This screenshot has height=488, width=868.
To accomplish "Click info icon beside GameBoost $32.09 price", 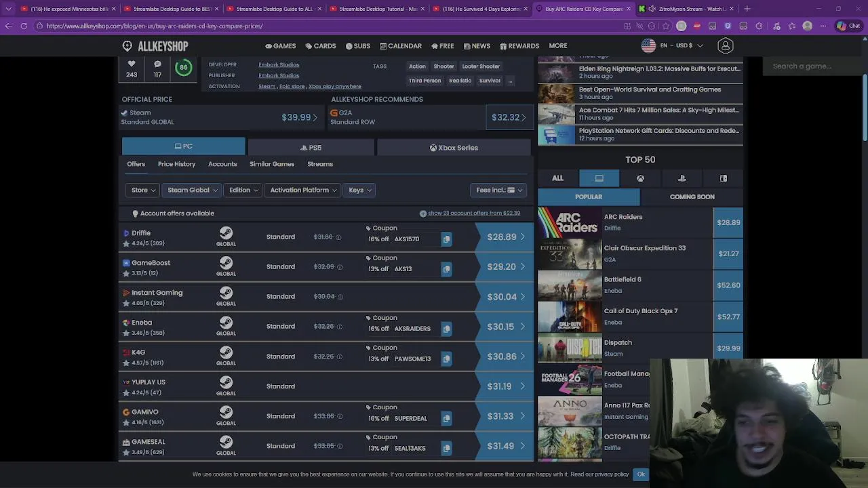I will [x=340, y=267].
